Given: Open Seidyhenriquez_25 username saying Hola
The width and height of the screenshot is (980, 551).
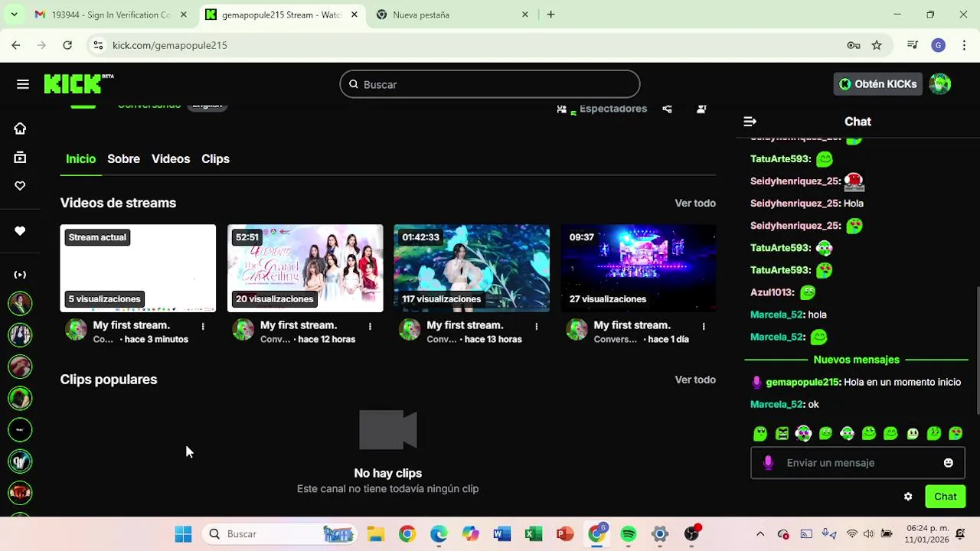Looking at the screenshot, I should (795, 204).
